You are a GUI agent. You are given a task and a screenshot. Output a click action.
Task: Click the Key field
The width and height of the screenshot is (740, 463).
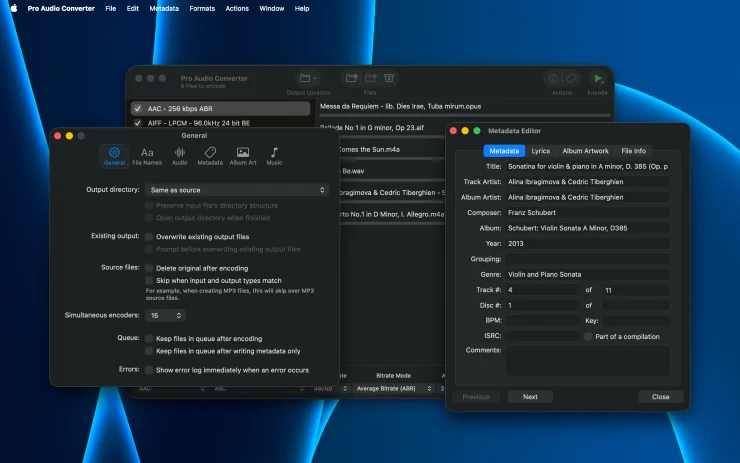click(x=636, y=320)
